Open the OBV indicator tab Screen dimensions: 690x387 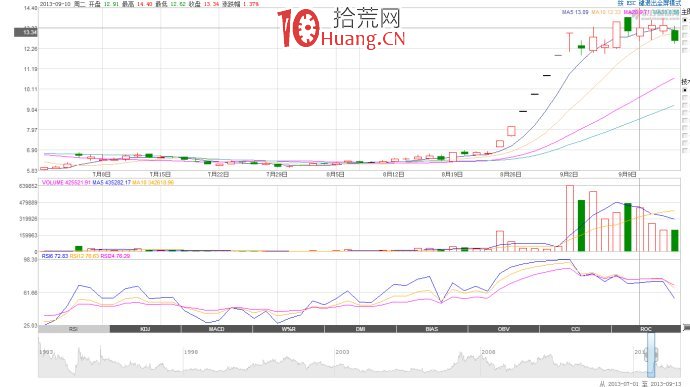(503, 329)
